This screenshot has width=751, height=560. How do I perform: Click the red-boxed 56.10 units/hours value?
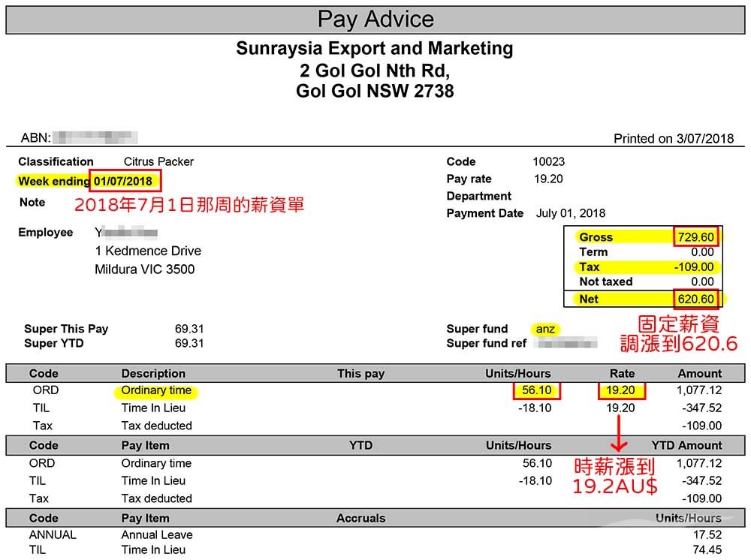pos(536,390)
